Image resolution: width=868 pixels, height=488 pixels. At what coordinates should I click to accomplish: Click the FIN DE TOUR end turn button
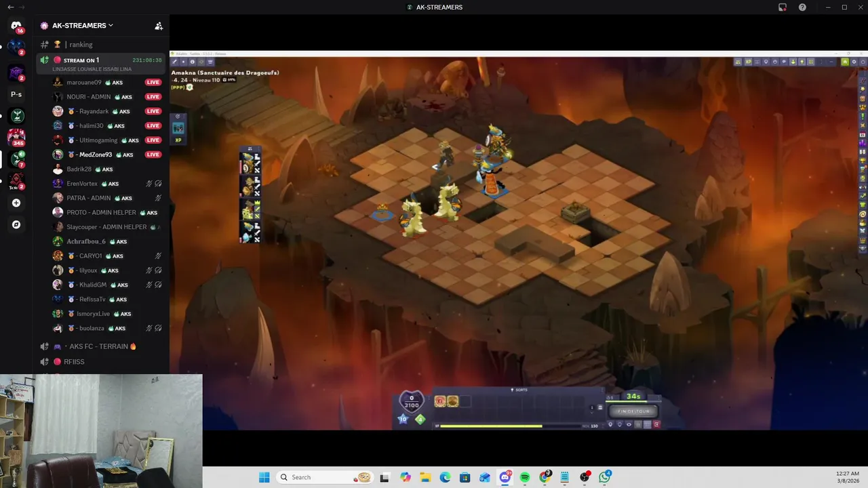[x=633, y=411]
